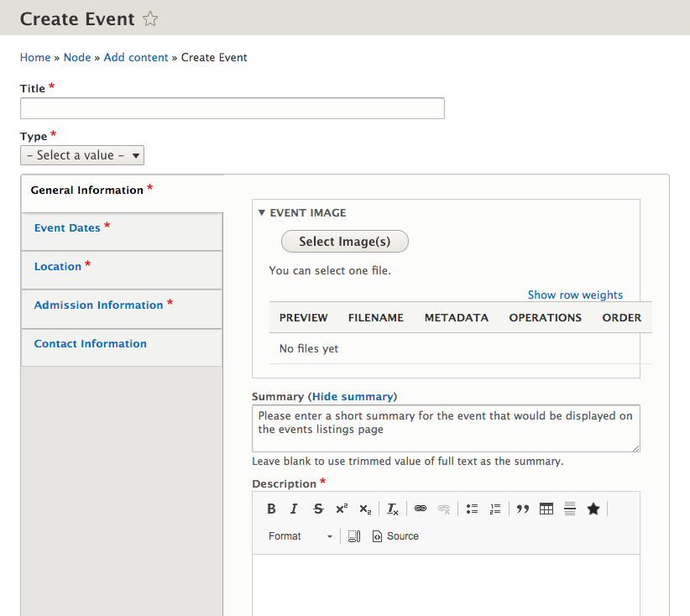
Task: Open the Type select dropdown
Action: [82, 155]
